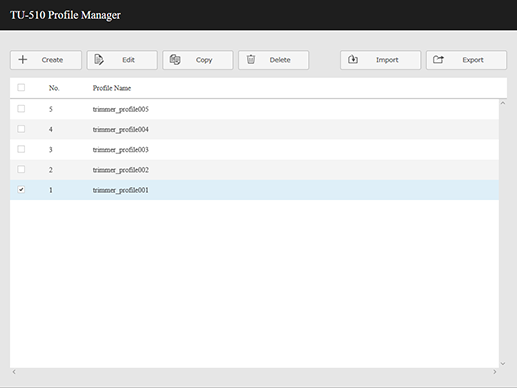Uncheck the trimmer_profile001 checkbox
517x388 pixels.
point(21,190)
